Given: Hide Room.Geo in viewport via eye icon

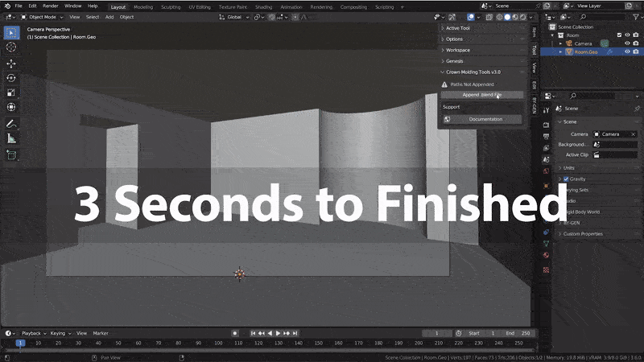Looking at the screenshot, I should (627, 51).
